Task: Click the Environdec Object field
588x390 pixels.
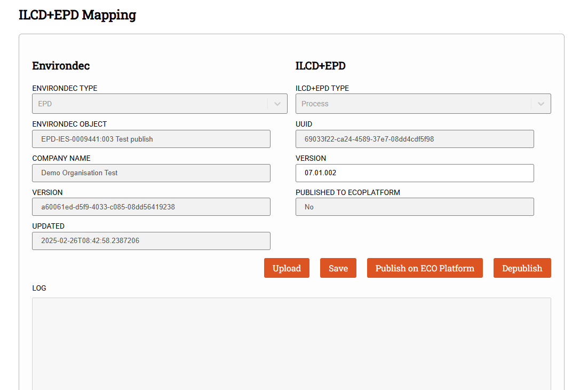Action: (x=151, y=139)
